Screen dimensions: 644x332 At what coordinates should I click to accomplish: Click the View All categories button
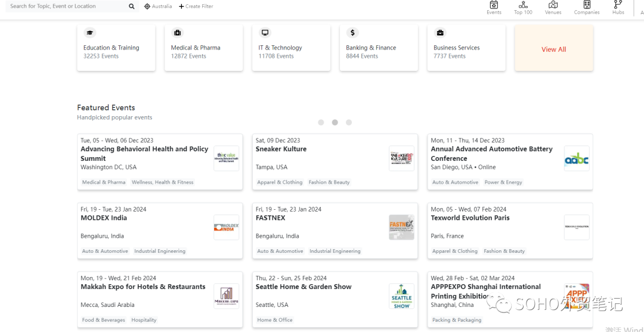pyautogui.click(x=553, y=49)
